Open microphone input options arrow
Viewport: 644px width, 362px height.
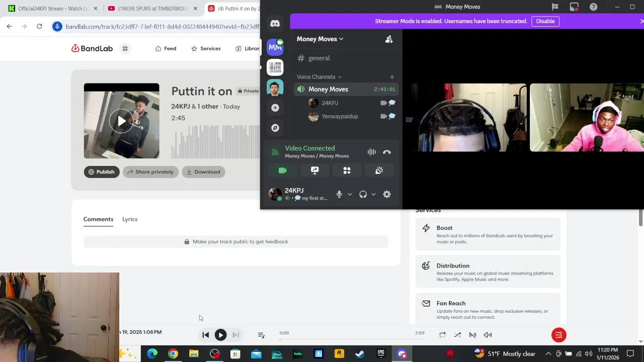coord(350,194)
